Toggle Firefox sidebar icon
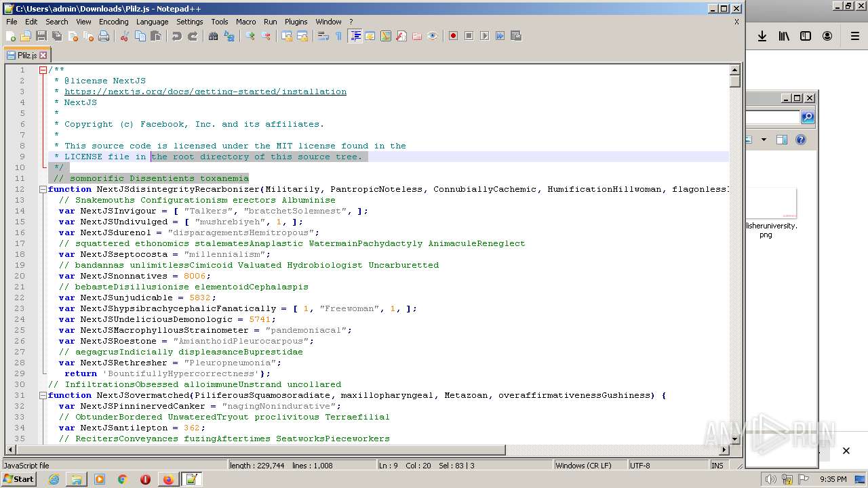The image size is (868, 488). pyautogui.click(x=806, y=37)
